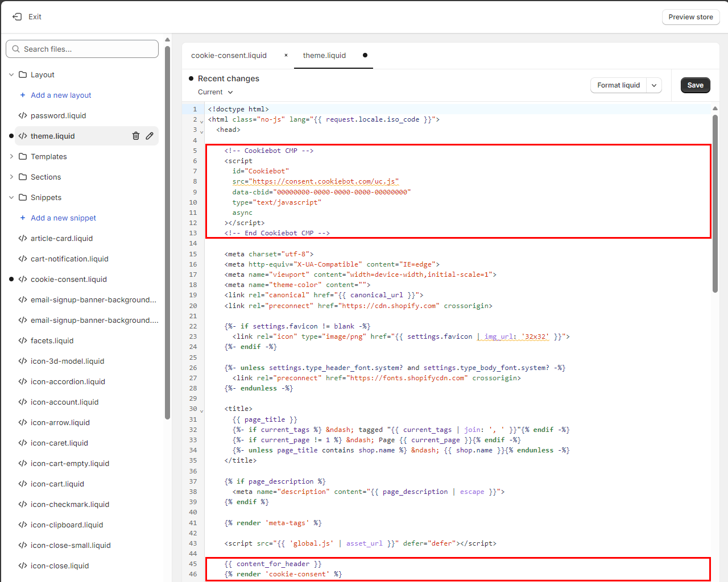The height and width of the screenshot is (582, 728).
Task: Click the Exit link
Action: [x=35, y=17]
